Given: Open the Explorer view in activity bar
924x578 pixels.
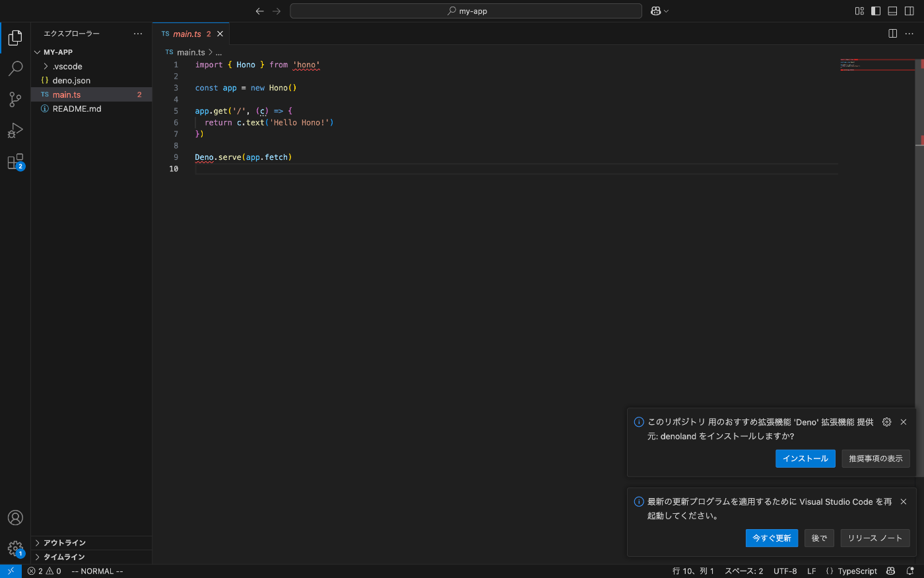Looking at the screenshot, I should [15, 38].
